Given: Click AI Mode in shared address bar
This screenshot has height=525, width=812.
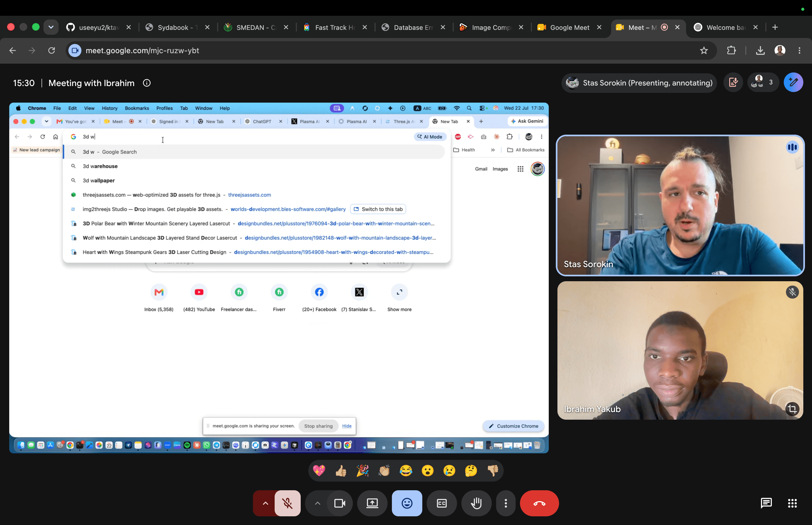Looking at the screenshot, I should tap(430, 137).
